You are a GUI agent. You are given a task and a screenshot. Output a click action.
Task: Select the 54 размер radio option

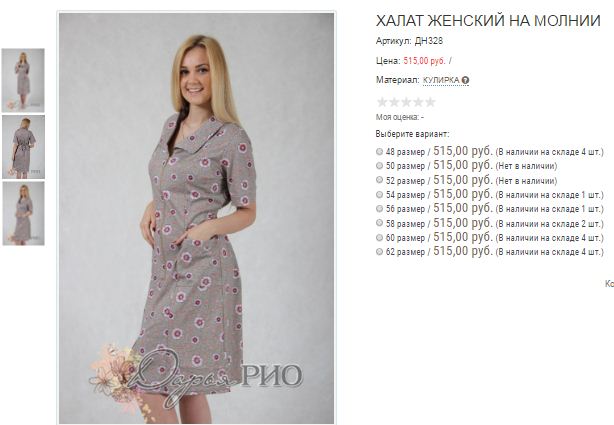click(379, 194)
